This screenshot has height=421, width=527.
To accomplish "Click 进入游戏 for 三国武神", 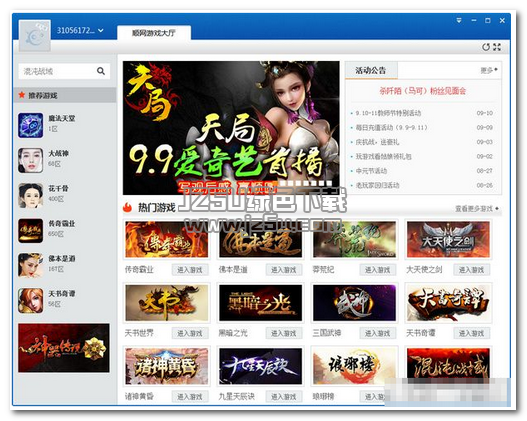I will [x=378, y=333].
